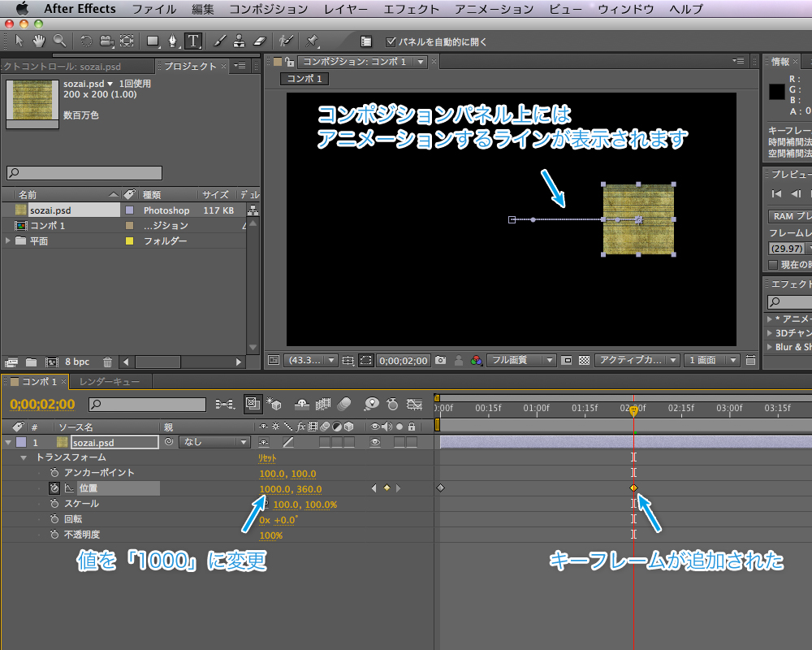Activate the Horizontal Type tool
This screenshot has height=650, width=812.
pyautogui.click(x=193, y=40)
